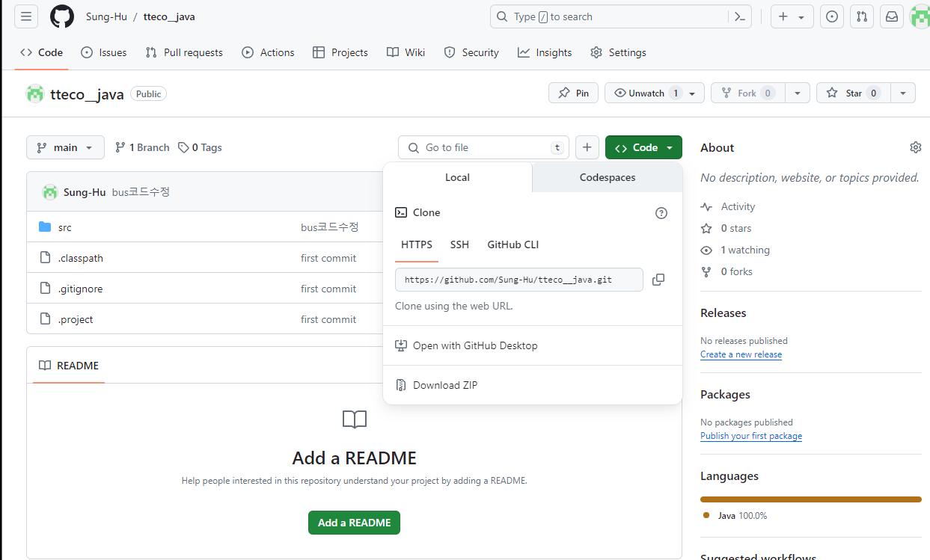
Task: Click Create a new release link
Action: pyautogui.click(x=741, y=354)
